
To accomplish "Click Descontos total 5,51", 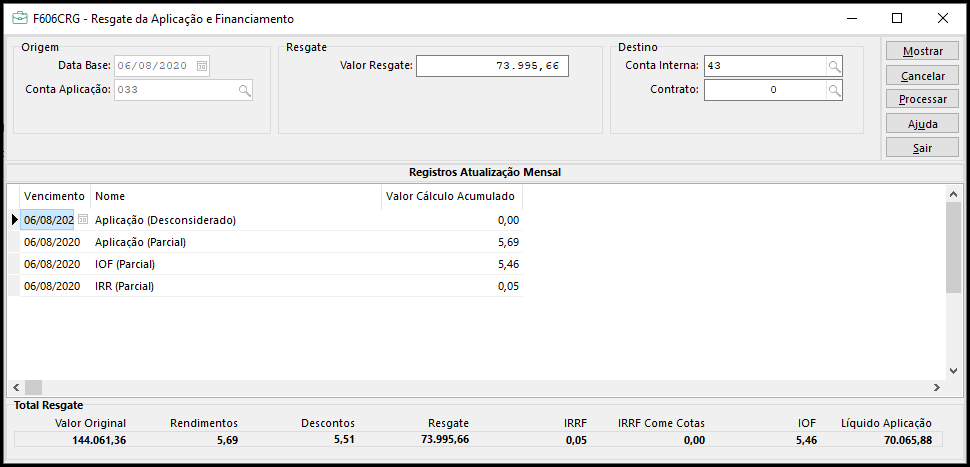I will coord(343,440).
